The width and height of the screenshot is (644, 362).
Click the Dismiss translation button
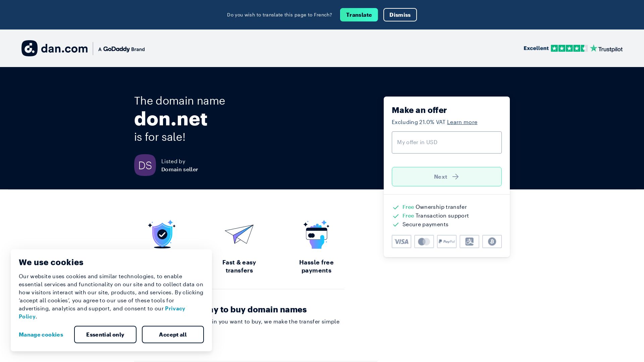point(400,15)
